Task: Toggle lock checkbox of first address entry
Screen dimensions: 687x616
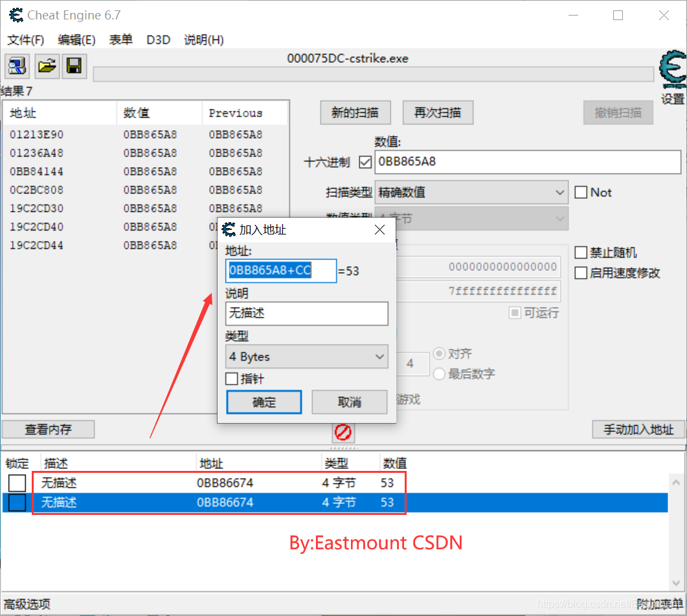Action: [x=17, y=483]
